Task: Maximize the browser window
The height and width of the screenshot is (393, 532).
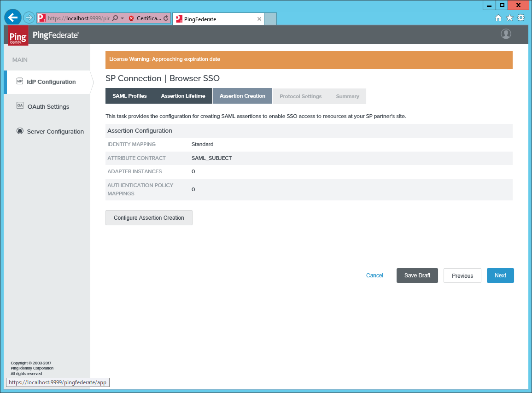Action: 502,6
